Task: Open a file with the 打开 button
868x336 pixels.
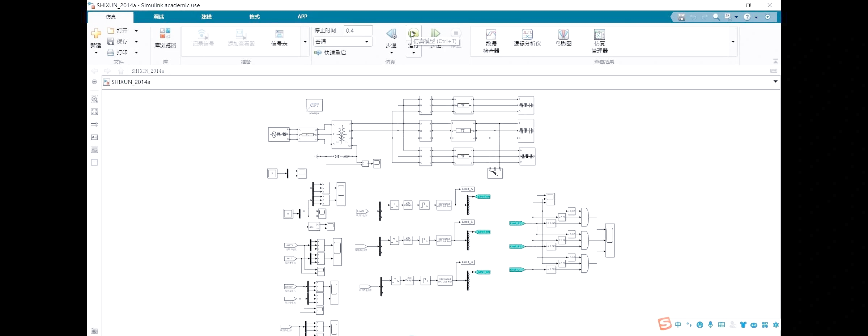Action: tap(118, 31)
